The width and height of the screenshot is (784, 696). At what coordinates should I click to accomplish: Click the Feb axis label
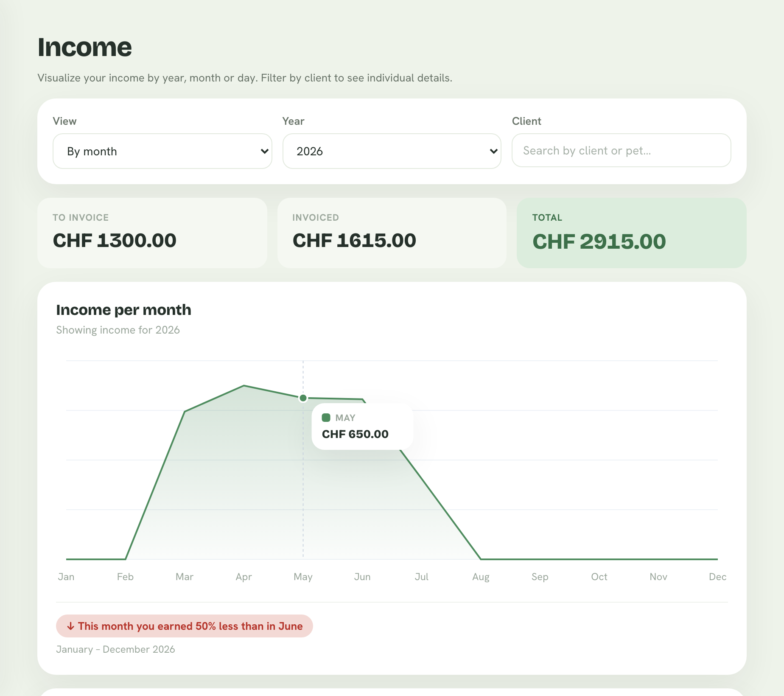pos(125,577)
